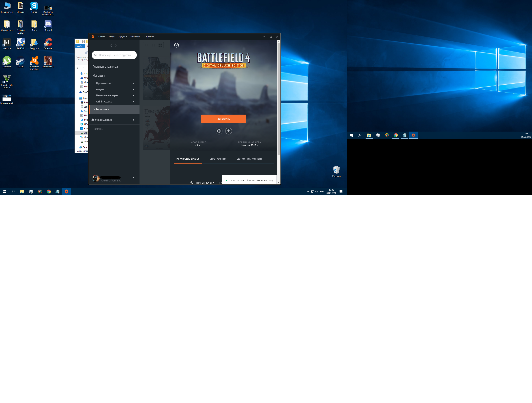Open Безымянный desktop file
Screen dimensions: 532x403
click(x=7, y=99)
